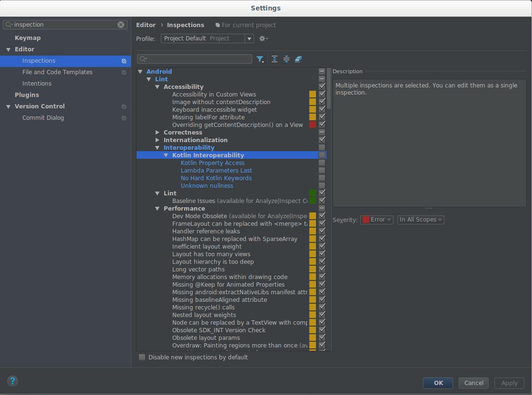532x395 pixels.
Task: Click the reset-to-empty eraser icon
Action: (298, 59)
